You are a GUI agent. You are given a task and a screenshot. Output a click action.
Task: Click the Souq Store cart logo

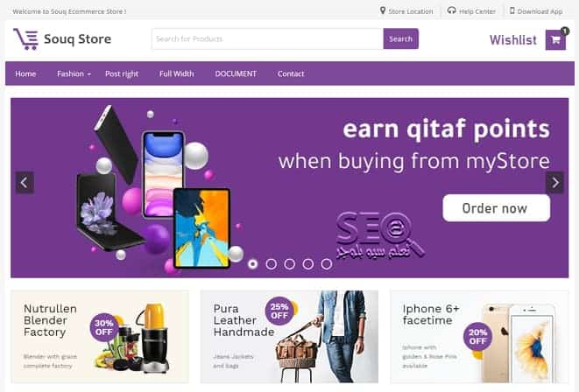click(26, 39)
